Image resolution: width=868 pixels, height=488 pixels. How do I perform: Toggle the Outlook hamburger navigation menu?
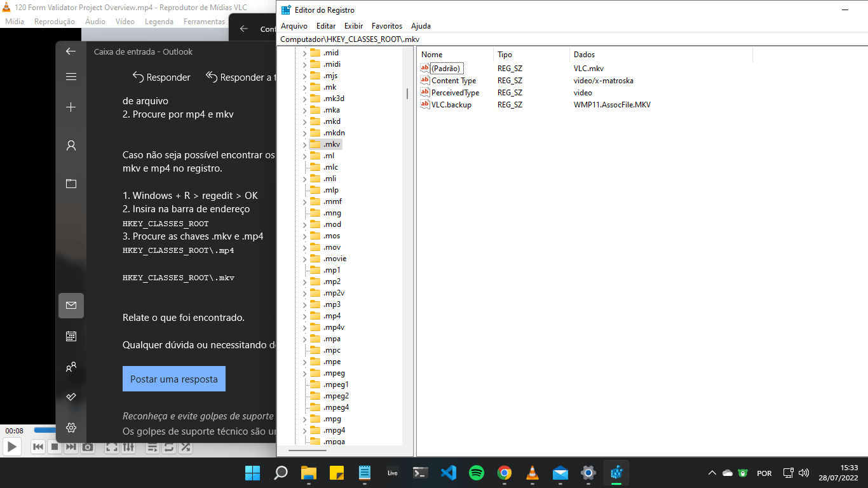pyautogui.click(x=71, y=76)
